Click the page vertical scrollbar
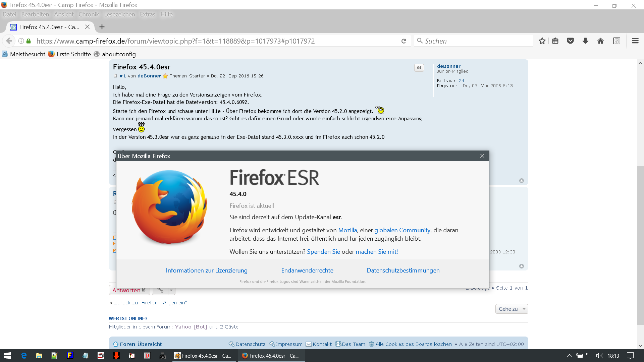Viewport: 644px width, 362px height. click(640, 245)
